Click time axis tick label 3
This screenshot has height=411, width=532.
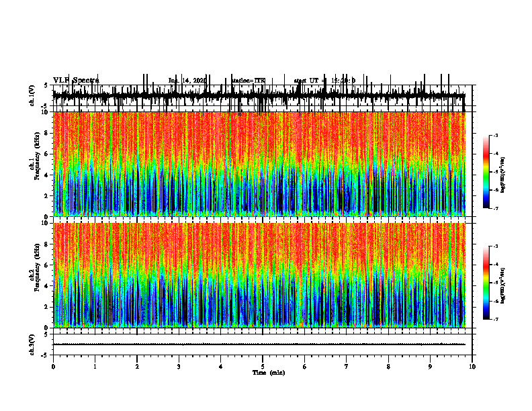tap(179, 367)
